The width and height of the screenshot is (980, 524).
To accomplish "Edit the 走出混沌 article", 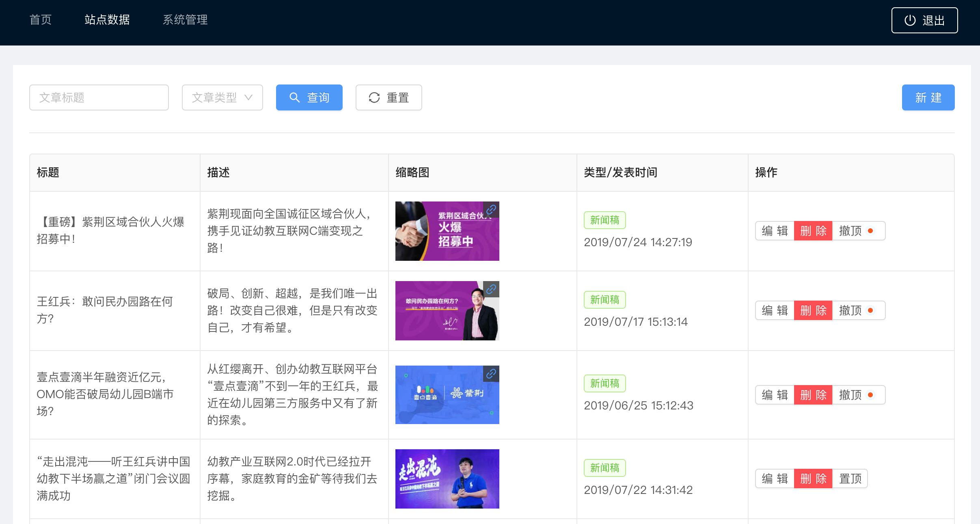I will point(775,479).
